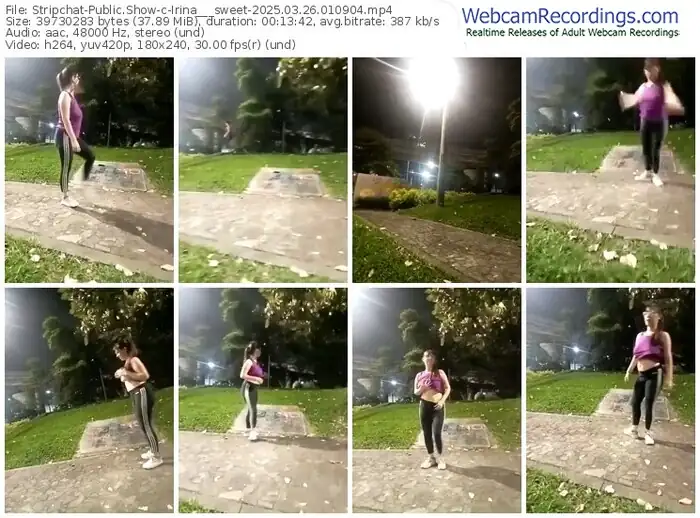Open bottom-left thumbnail of woman looking down
The width and height of the screenshot is (700, 518).
[89, 400]
